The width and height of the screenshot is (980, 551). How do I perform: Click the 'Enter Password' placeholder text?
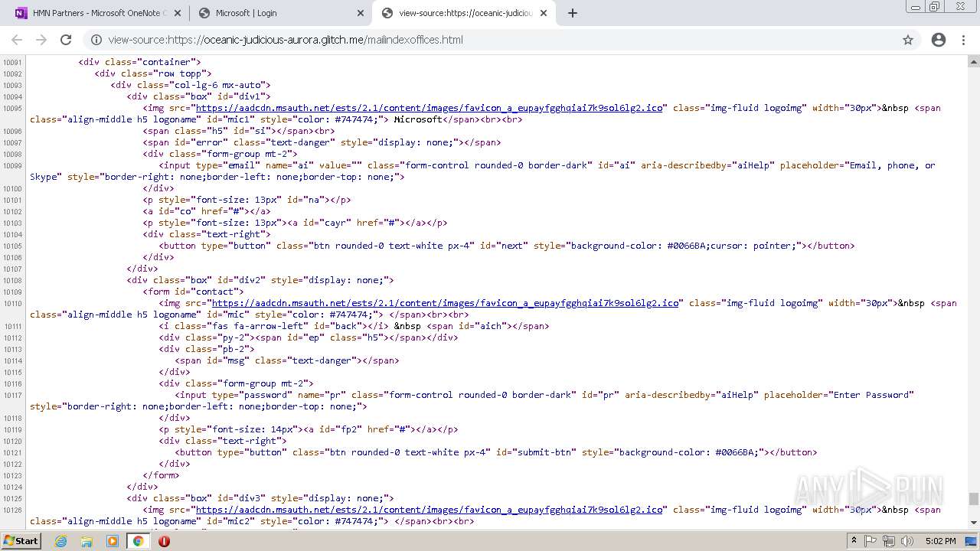pos(873,395)
